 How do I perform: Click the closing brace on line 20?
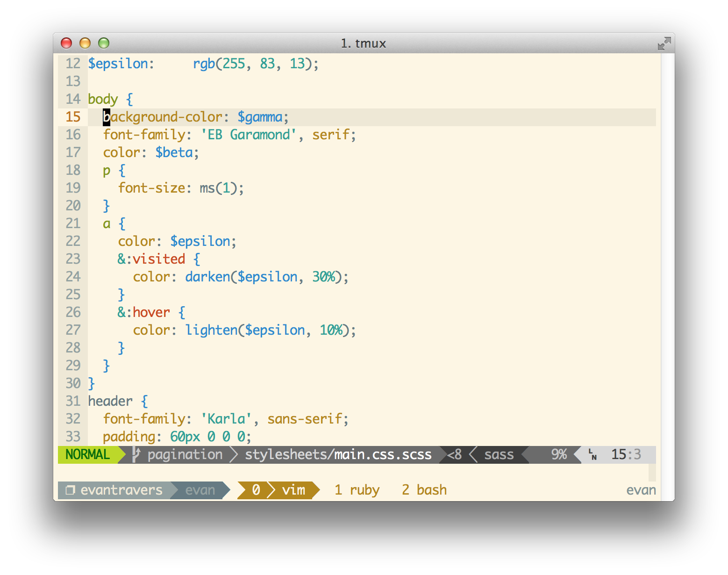click(x=107, y=206)
